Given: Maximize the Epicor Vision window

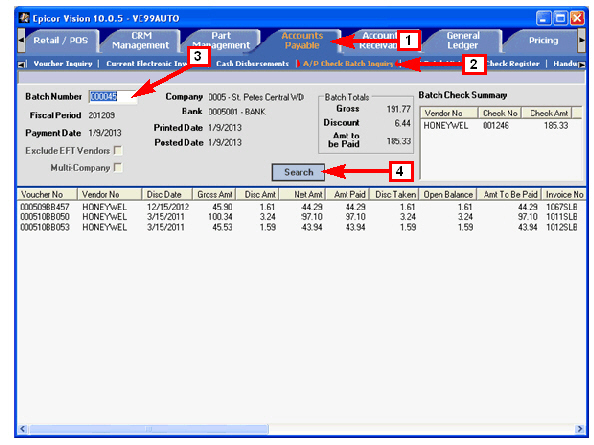Looking at the screenshot, I should pos(561,18).
